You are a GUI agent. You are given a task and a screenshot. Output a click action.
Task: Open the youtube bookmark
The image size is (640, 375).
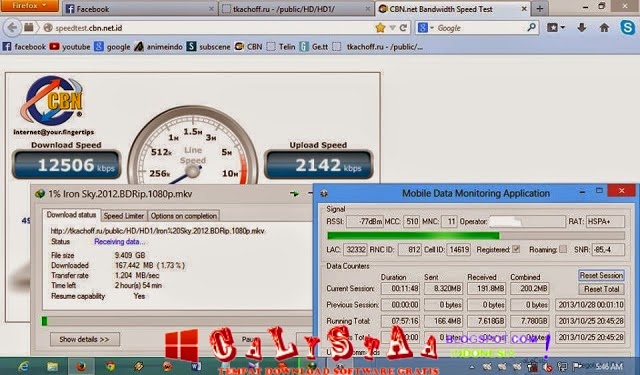coord(70,47)
